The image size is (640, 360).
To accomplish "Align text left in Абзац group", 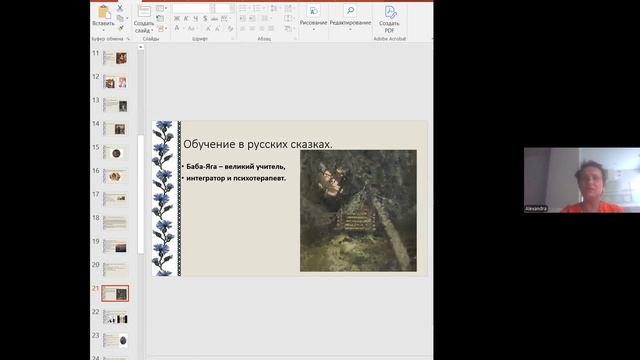I will tap(242, 29).
